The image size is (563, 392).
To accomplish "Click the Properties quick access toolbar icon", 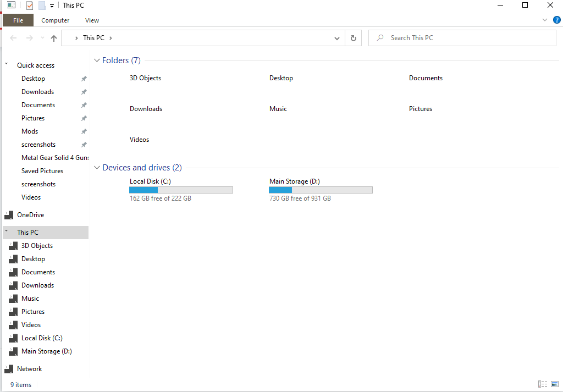I will click(x=30, y=5).
